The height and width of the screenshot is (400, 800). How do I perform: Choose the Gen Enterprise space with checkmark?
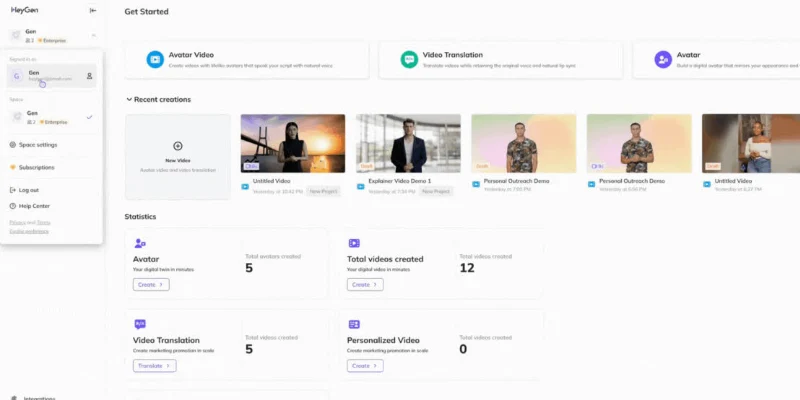pyautogui.click(x=52, y=117)
